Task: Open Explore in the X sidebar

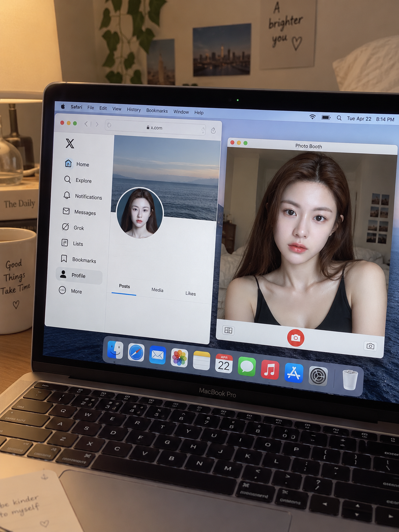Action: 78,180
